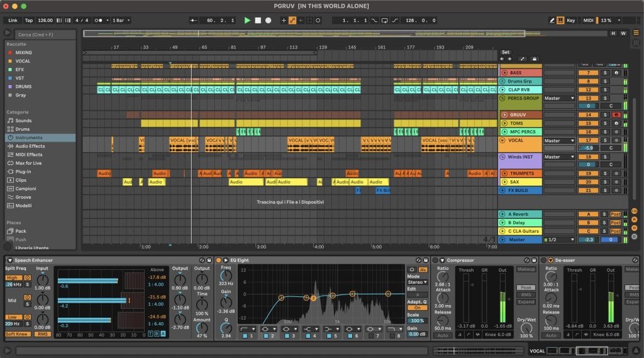This screenshot has height=358, width=644.
Task: Click the Compressor Thresh slider
Action: pos(466,298)
